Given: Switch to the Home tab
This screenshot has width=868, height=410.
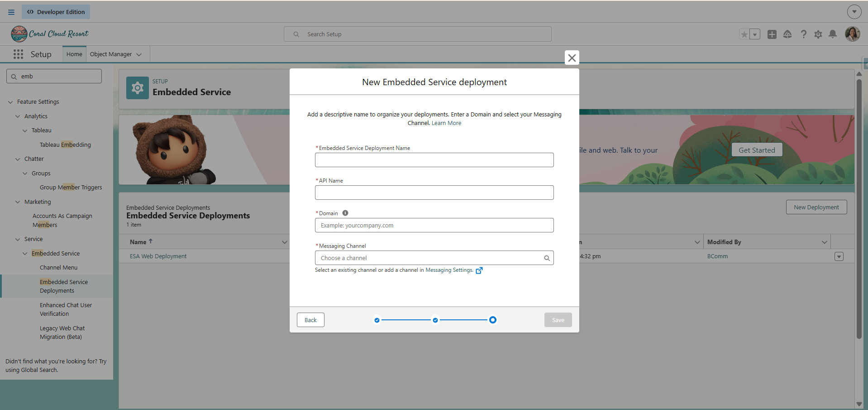Looking at the screenshot, I should 74,54.
